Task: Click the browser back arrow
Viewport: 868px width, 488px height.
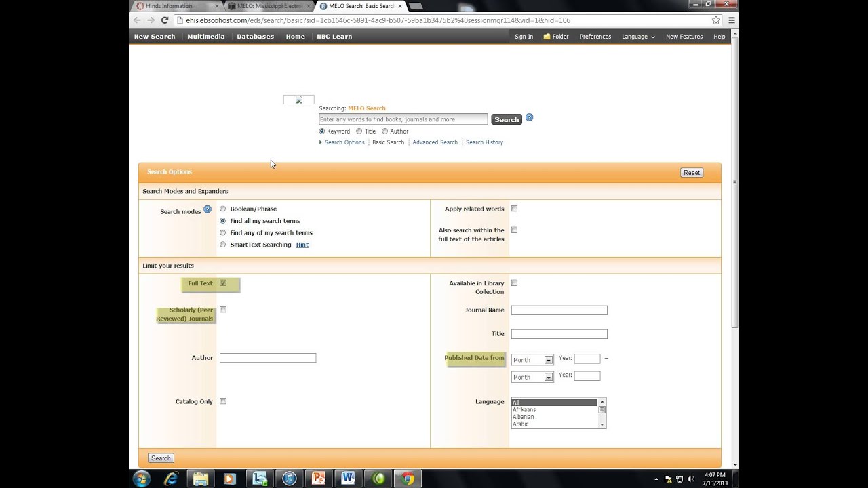Action: pyautogui.click(x=137, y=20)
